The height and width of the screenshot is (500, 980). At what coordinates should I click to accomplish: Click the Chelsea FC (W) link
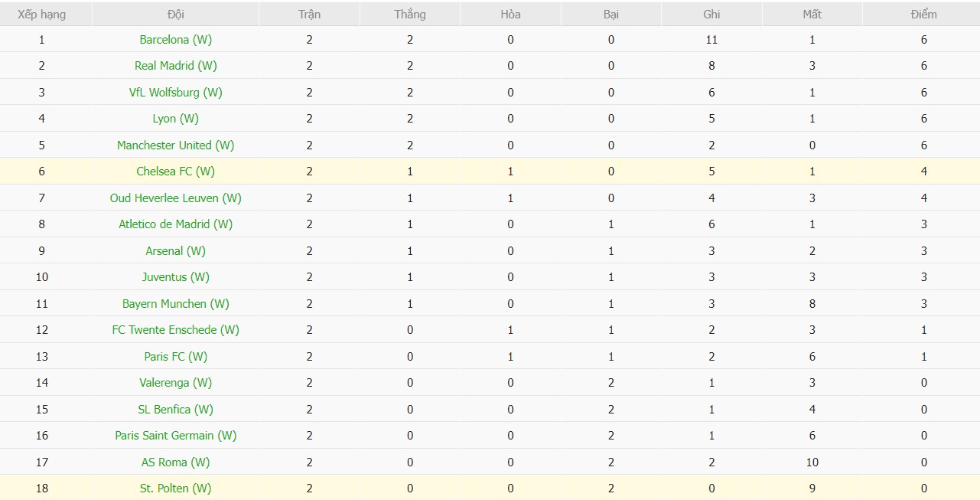point(175,172)
